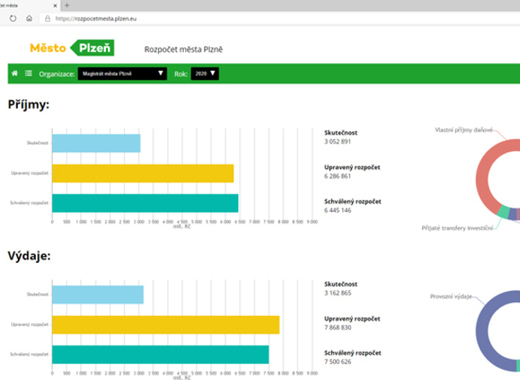Click the Příjmy Upravený rozpočet yellow bar
Viewport: 520px width, 380px height.
coord(143,173)
